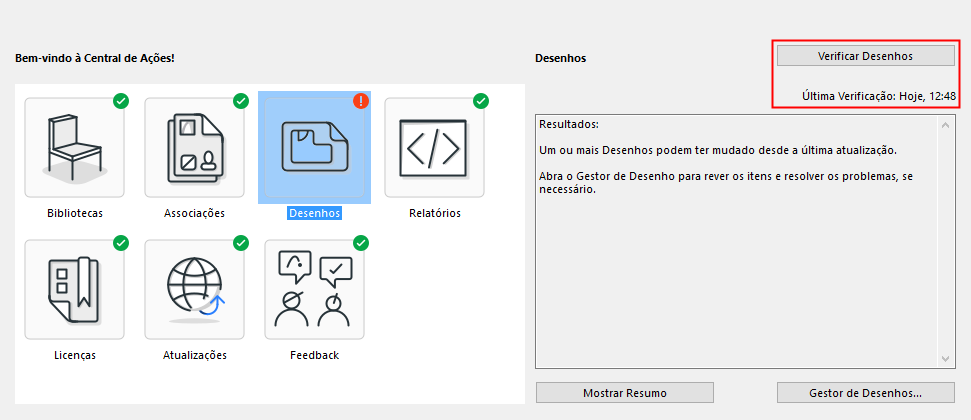The image size is (971, 420).
Task: Click Mostrar Resumo button
Action: [625, 393]
